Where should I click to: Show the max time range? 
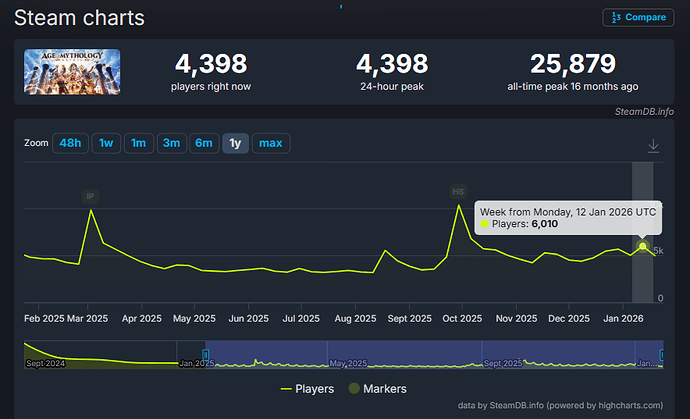(270, 143)
